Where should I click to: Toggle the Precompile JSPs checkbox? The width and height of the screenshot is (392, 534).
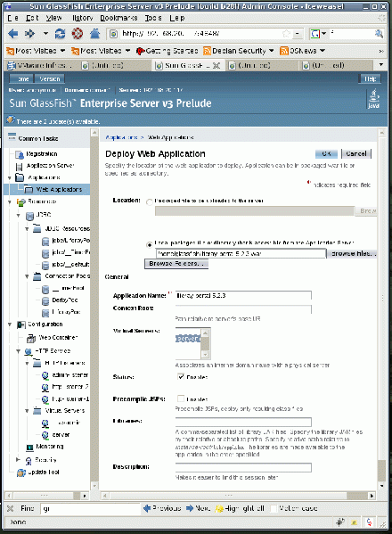pyautogui.click(x=181, y=398)
